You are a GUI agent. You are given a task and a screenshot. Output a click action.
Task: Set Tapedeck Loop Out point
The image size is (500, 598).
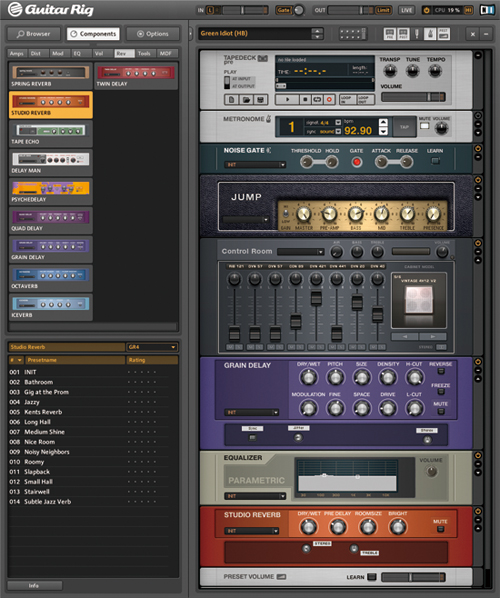click(365, 100)
